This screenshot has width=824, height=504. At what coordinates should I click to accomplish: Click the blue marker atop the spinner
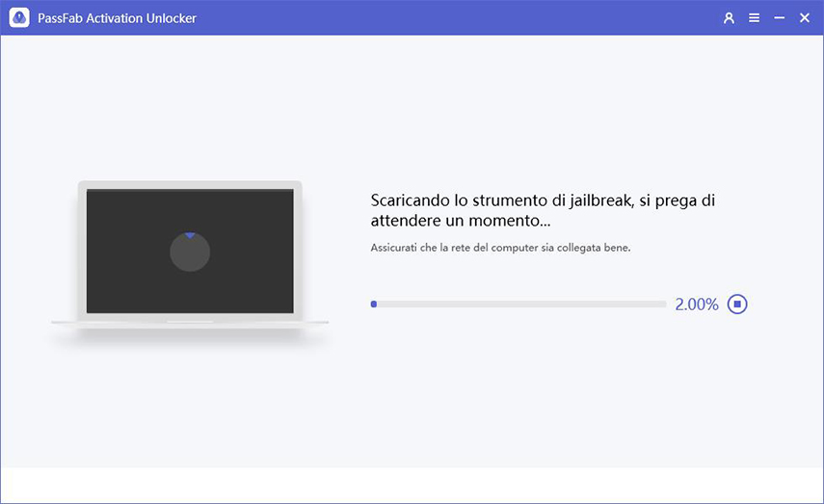[x=190, y=235]
